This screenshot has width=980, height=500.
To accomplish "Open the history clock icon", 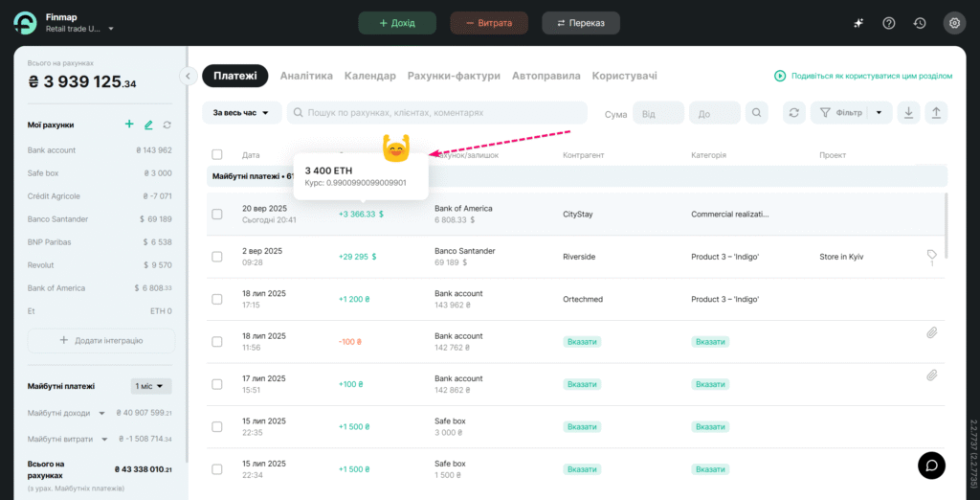I will 920,23.
